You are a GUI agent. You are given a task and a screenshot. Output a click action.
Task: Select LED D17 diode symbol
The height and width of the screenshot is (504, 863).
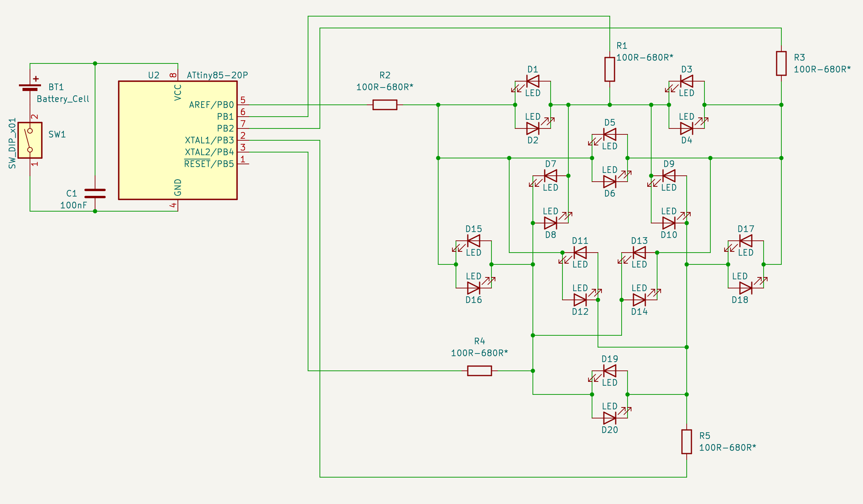tap(746, 241)
